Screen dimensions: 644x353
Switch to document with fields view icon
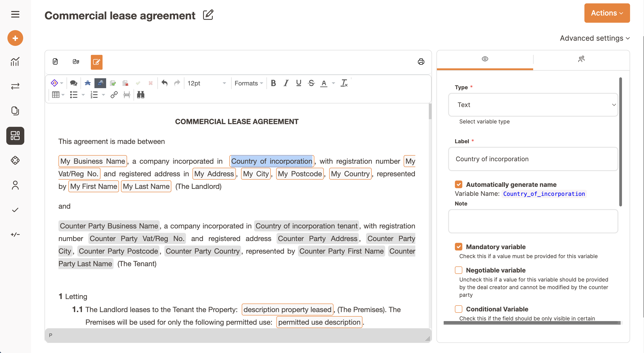76,62
